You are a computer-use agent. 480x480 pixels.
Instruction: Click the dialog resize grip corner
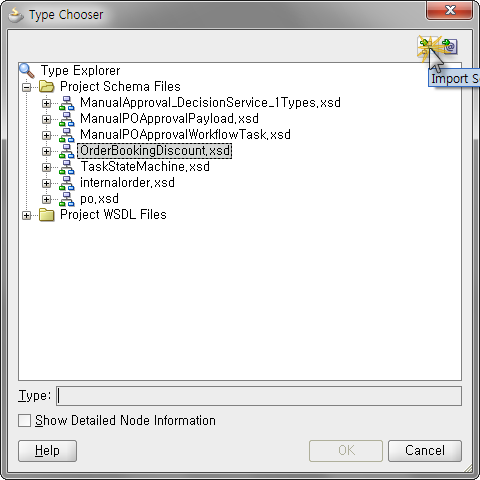click(x=469, y=469)
